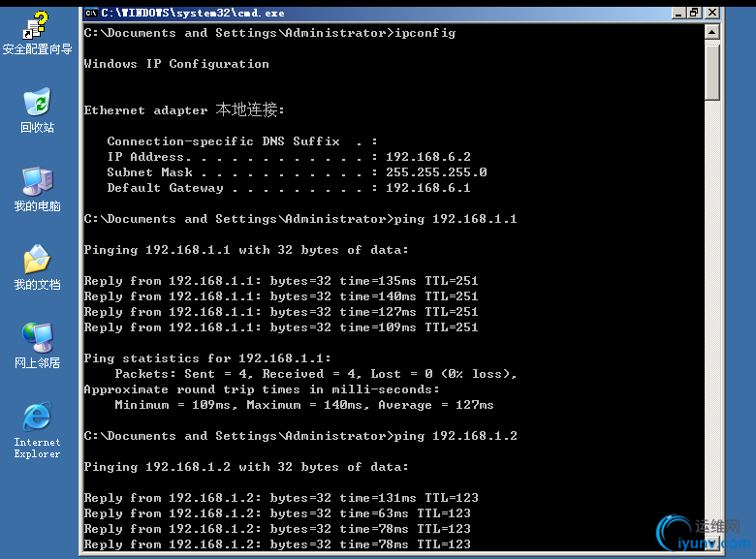
Task: Click the Default Gateway value 192.168.6.1
Action: tap(427, 187)
